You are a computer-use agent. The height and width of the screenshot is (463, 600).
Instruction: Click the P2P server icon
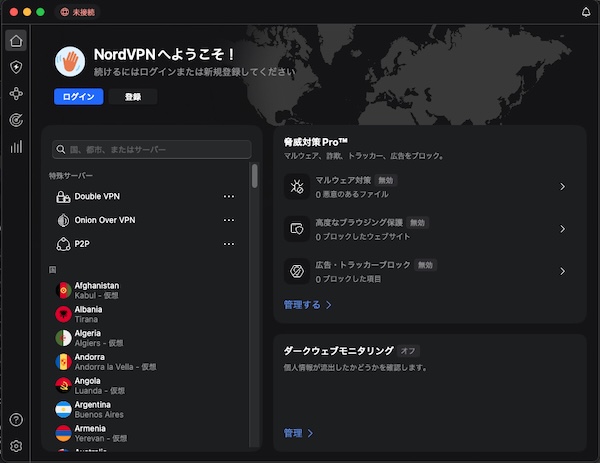[x=63, y=244]
